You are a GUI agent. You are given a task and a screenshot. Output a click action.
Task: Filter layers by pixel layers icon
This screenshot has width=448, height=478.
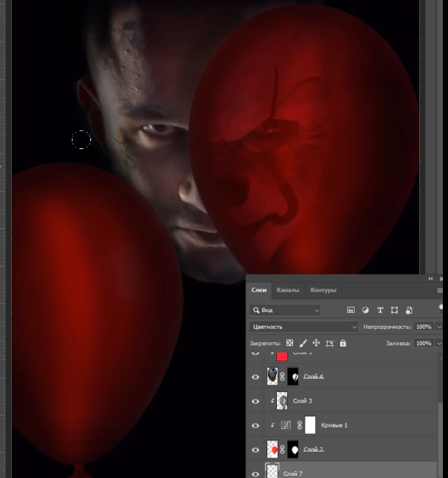pyautogui.click(x=351, y=310)
